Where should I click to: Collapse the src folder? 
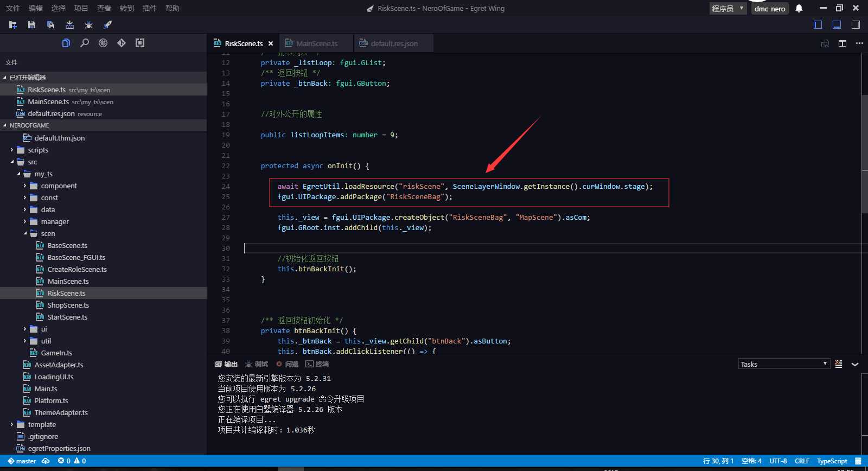tap(12, 162)
